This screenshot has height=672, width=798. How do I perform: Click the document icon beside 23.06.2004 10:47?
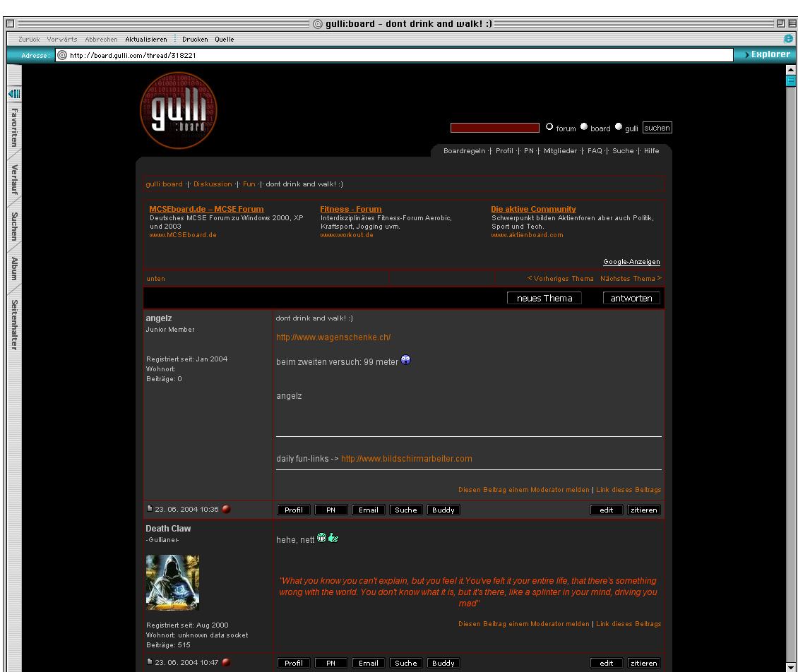(150, 661)
